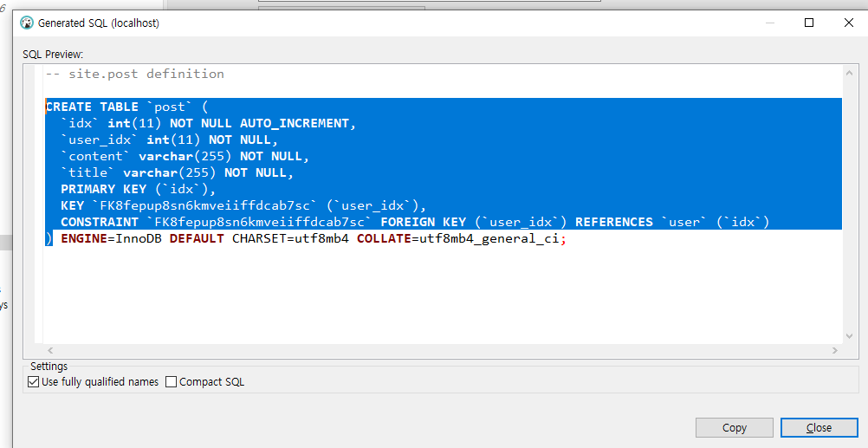The width and height of the screenshot is (868, 448).
Task: Click the KEY `FK8fepup8sn6kmveiiffdcab7sc` line
Action: point(243,205)
